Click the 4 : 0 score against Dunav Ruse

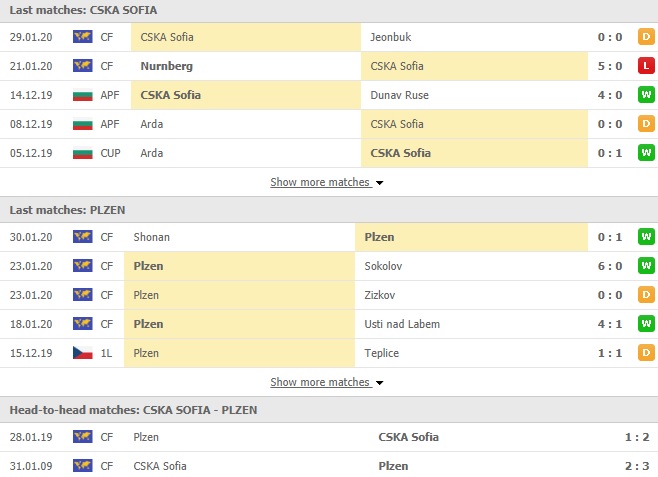pos(611,95)
